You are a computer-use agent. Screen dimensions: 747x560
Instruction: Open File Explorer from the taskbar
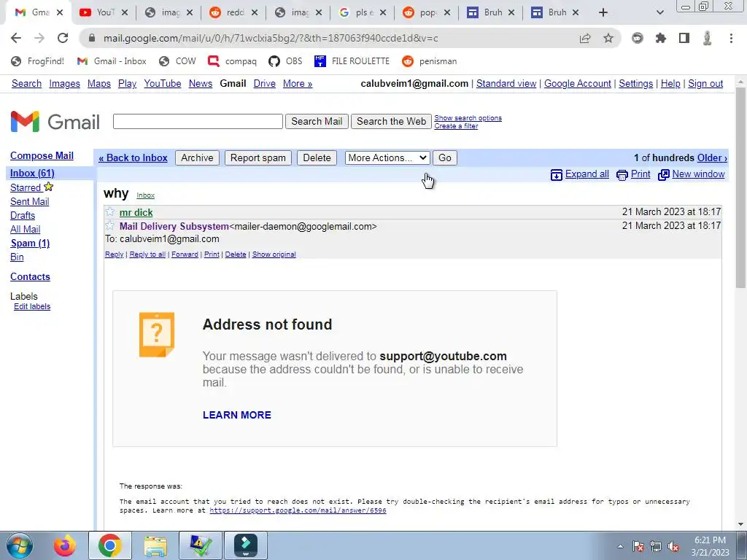pos(155,545)
